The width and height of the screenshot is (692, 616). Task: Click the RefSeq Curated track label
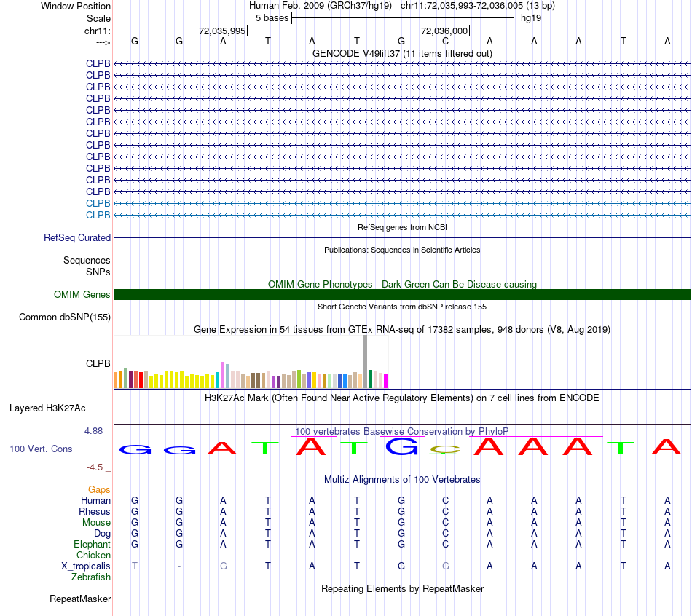(76, 237)
